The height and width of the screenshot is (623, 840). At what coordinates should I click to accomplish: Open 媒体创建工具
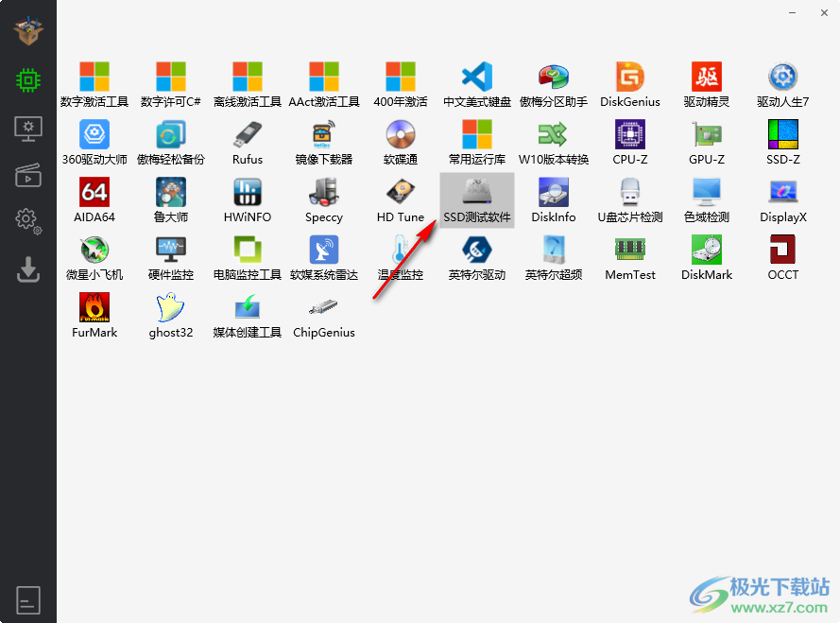click(x=248, y=316)
